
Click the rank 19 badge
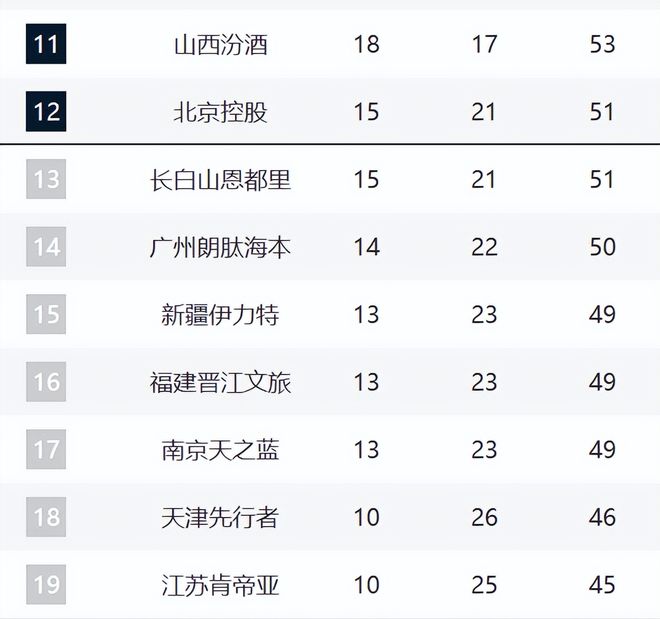tap(46, 584)
